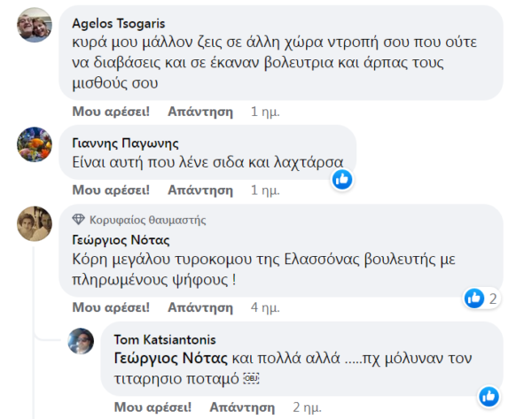Image resolution: width=532 pixels, height=419 pixels.
Task: Click like reaction icon on Γιαννης Παγωνης comment
Action: point(342,179)
